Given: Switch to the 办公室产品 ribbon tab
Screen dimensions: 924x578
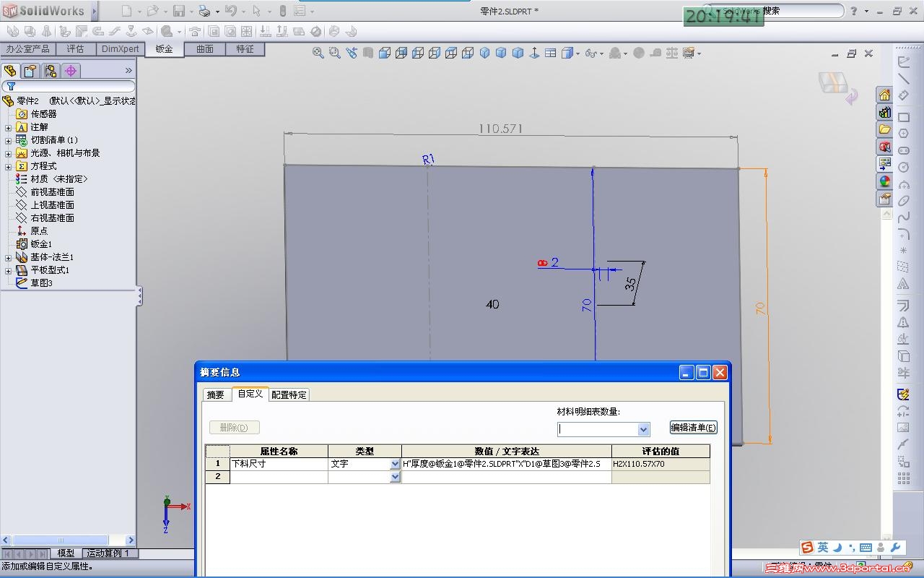Looking at the screenshot, I should click(x=27, y=49).
